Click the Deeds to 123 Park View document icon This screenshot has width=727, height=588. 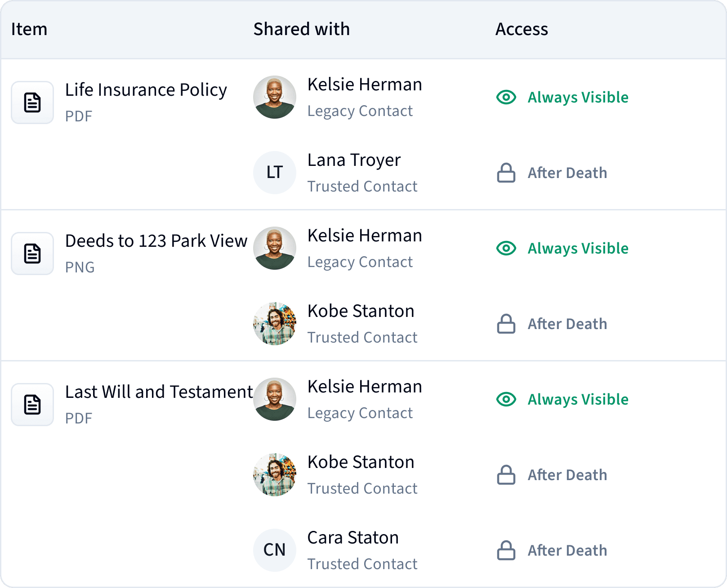tap(32, 254)
